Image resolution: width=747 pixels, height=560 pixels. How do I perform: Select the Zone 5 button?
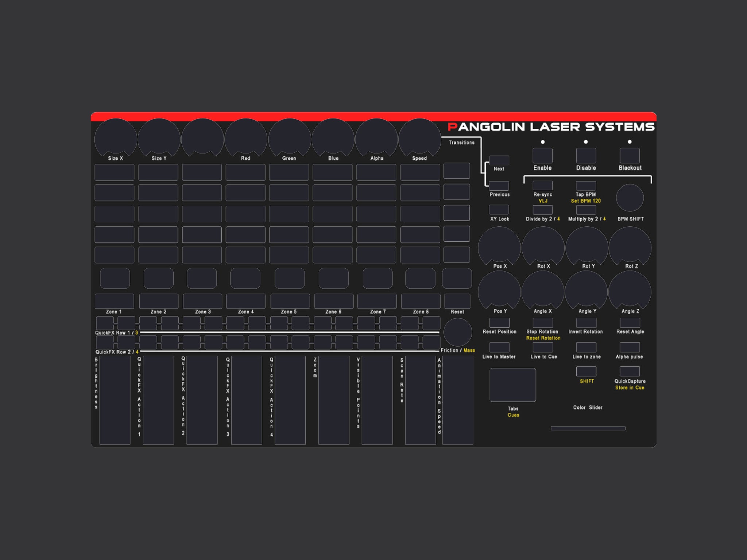click(x=290, y=301)
